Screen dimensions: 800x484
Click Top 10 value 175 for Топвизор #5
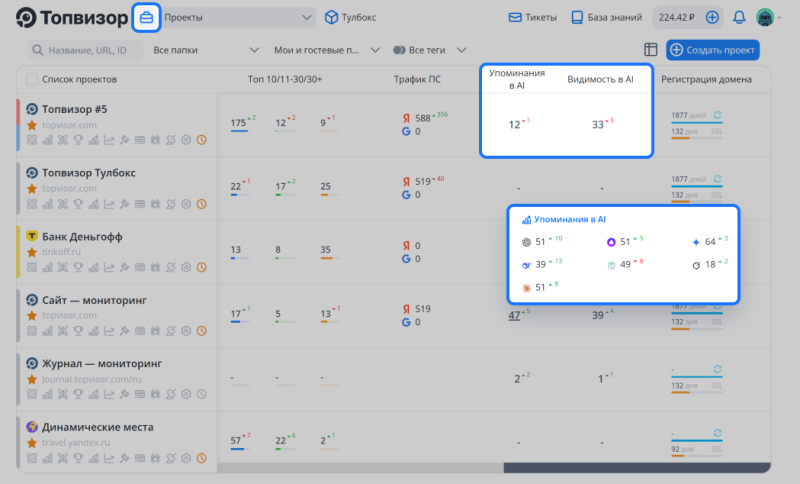[238, 123]
